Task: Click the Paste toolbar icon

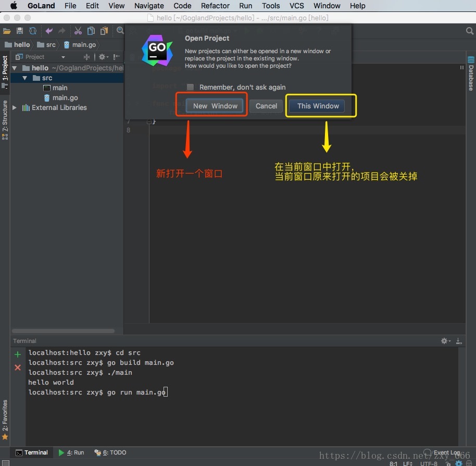Action: [x=104, y=31]
